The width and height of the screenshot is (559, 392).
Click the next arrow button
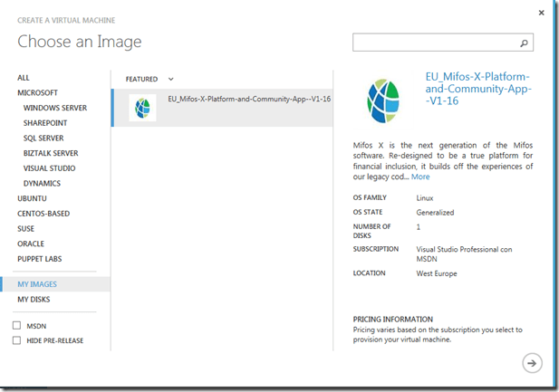coord(532,363)
